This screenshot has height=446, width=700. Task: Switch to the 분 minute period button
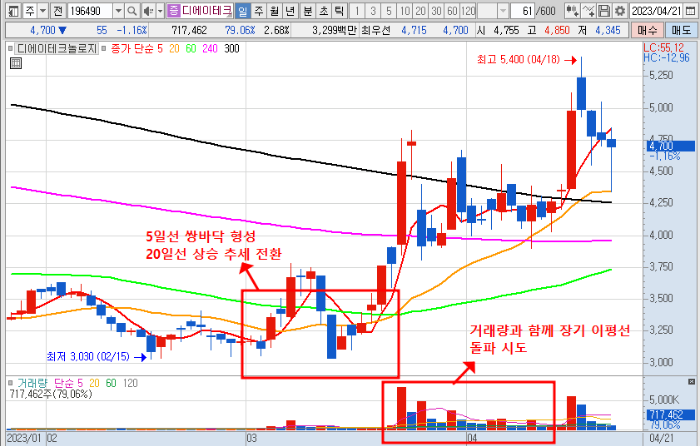coord(308,11)
